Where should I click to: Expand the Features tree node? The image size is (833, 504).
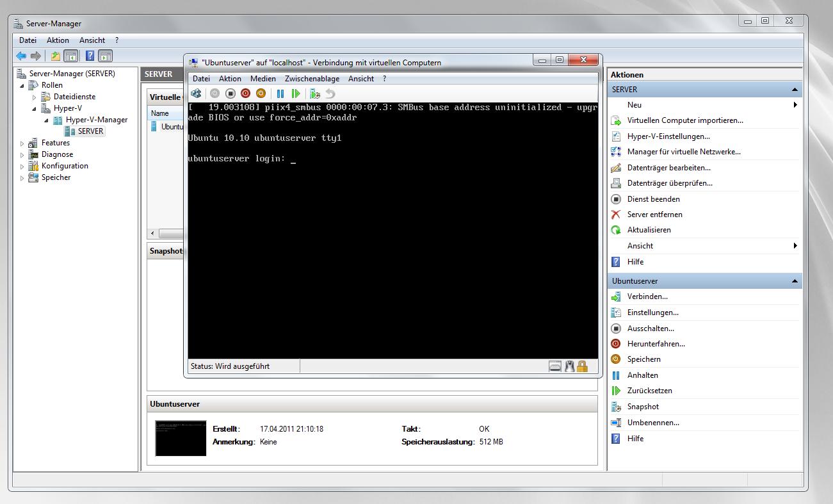point(22,143)
